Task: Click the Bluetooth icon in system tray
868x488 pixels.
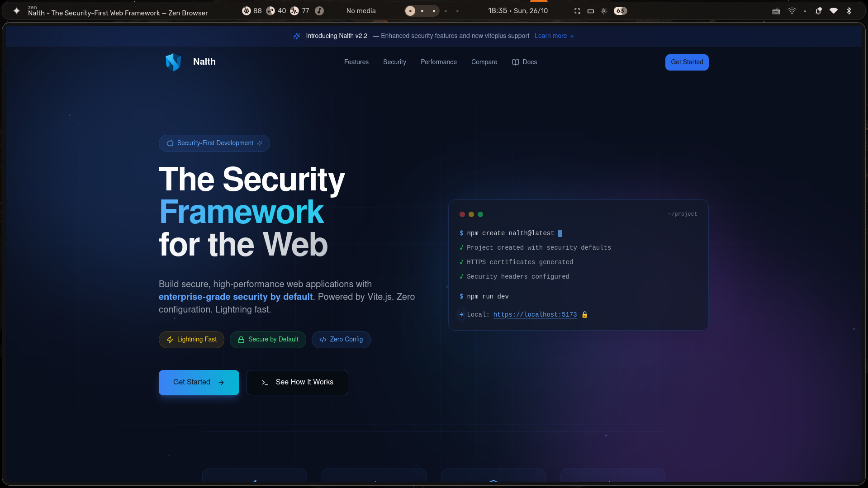Action: [x=849, y=11]
